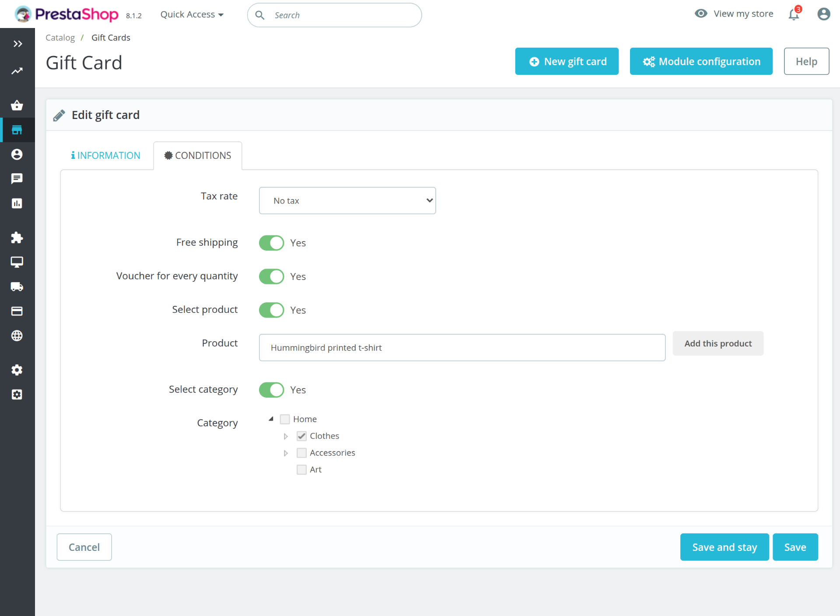840x616 pixels.
Task: Open the Modules puzzle piece icon
Action: (x=17, y=238)
